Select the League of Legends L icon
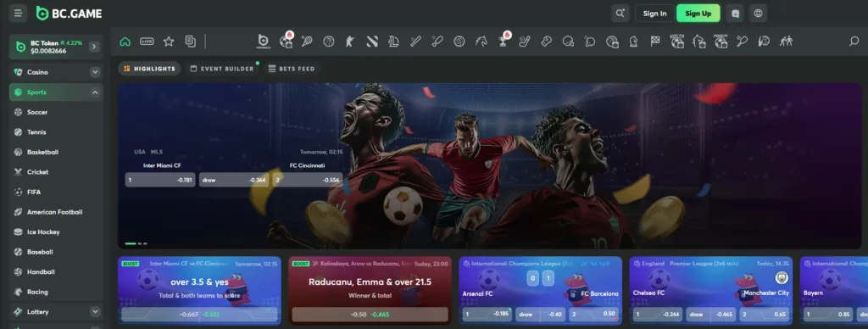 click(x=393, y=42)
